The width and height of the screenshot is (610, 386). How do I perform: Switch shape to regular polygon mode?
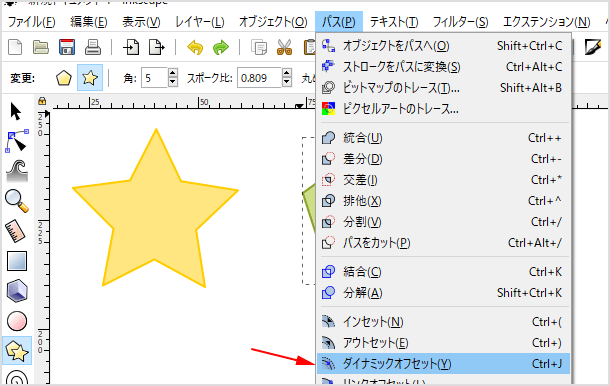[64, 78]
